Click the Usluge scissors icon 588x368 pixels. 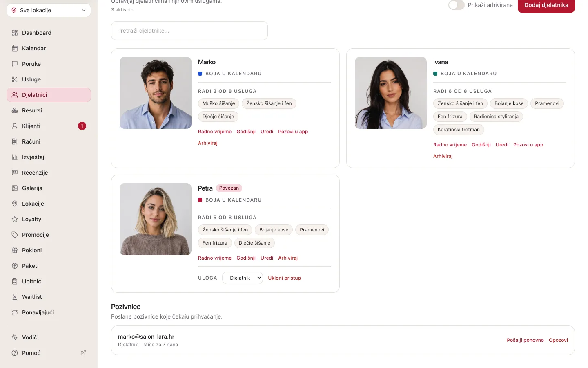15,79
